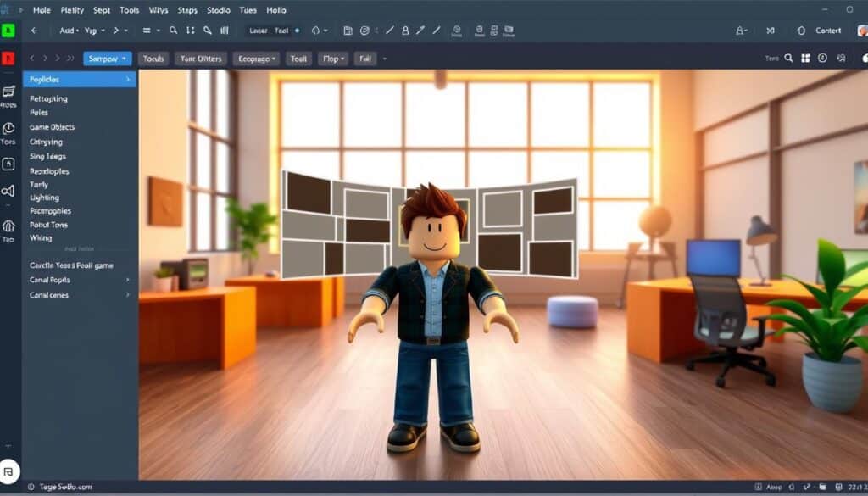The image size is (868, 496).
Task: Open the Tools menu in the menu bar
Action: pyautogui.click(x=130, y=10)
